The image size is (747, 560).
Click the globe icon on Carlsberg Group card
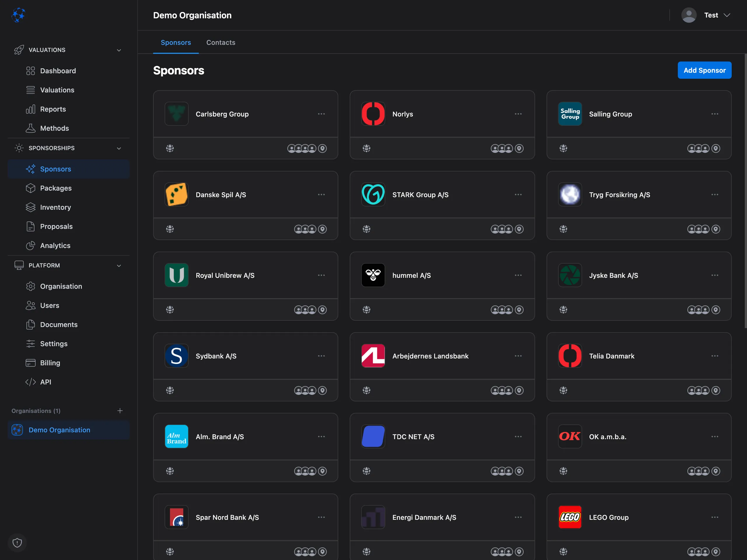click(170, 148)
